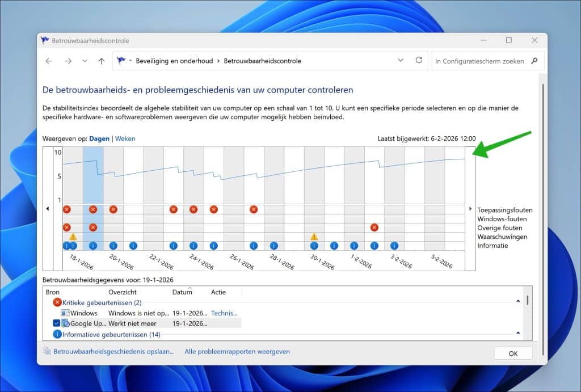
Task: Expand the address bar history dropdown
Action: click(x=401, y=61)
